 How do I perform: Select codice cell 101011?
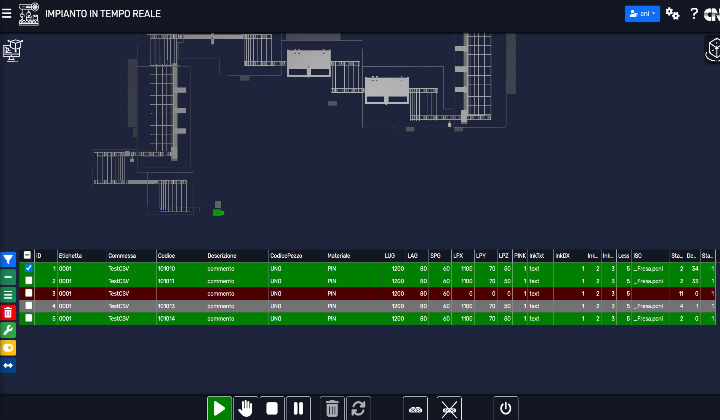pos(181,281)
